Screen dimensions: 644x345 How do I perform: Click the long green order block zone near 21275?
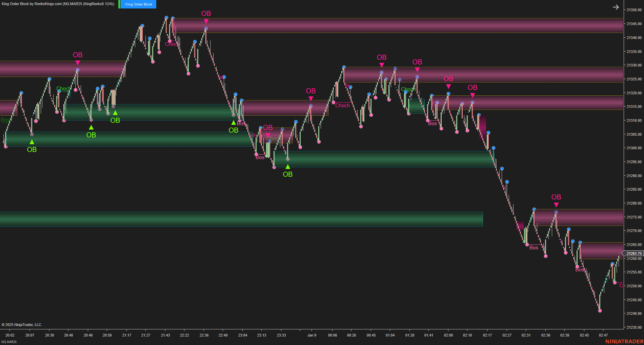click(x=237, y=218)
